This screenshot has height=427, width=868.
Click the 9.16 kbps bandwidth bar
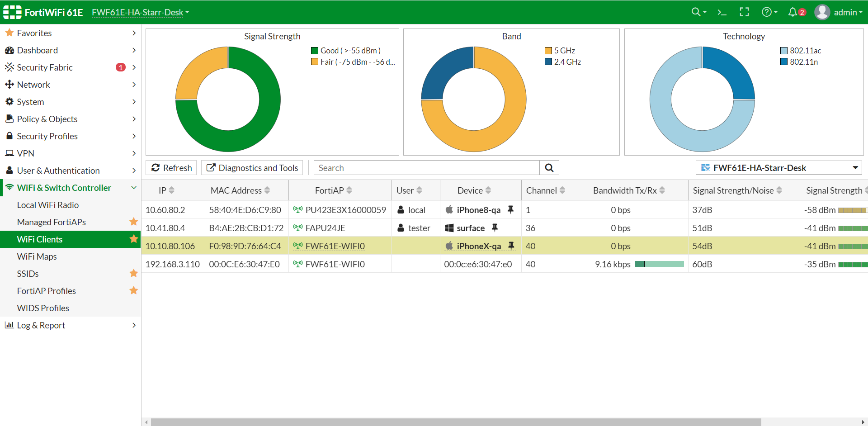click(659, 264)
